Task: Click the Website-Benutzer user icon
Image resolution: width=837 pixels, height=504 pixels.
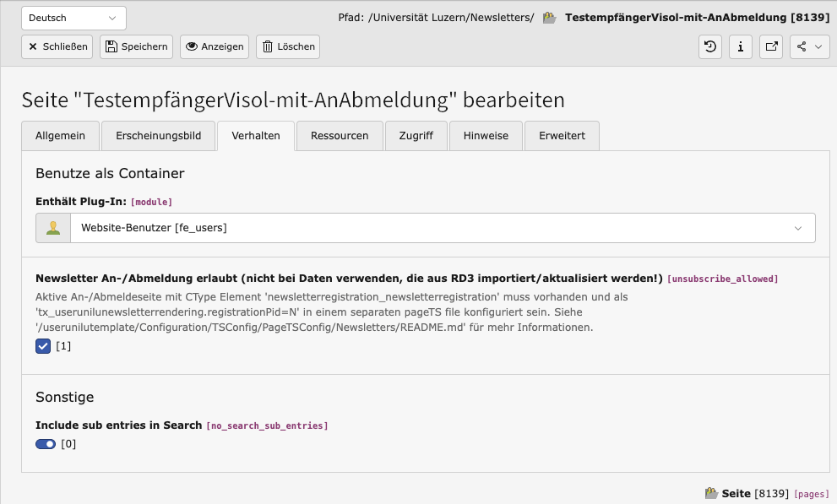Action: coord(53,228)
